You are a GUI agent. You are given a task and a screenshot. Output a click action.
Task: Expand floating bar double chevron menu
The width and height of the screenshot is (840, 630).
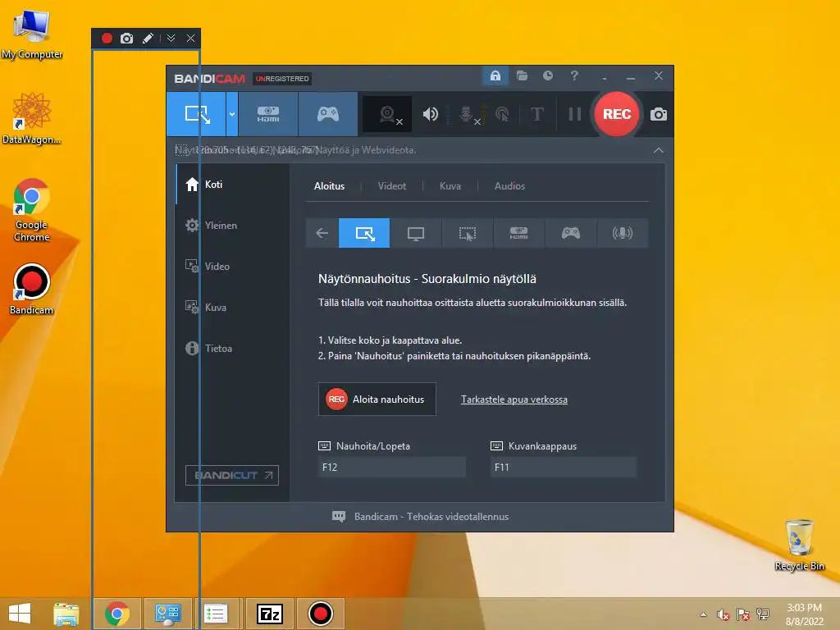pos(171,38)
